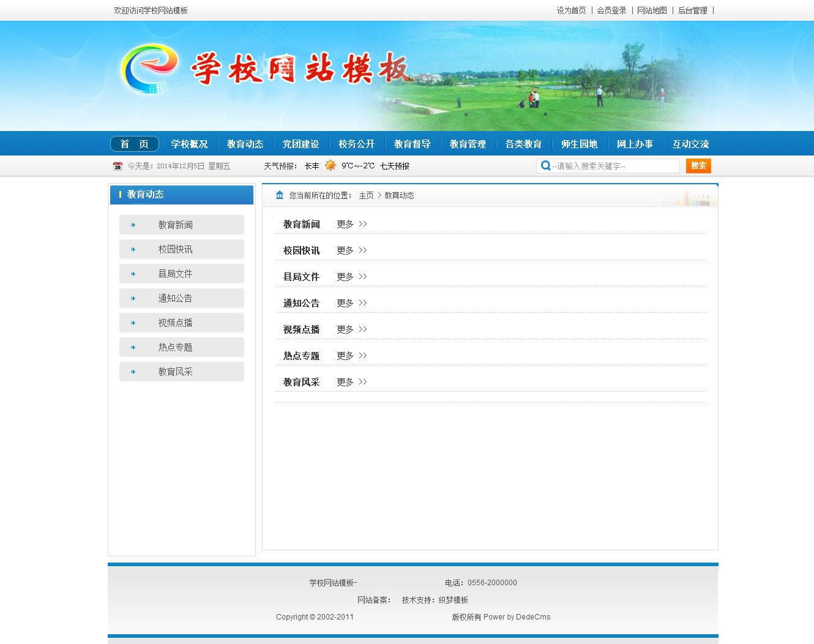Screen dimensions: 814x644
Task: Select 通知公告 in the sidebar menu
Action: click(x=182, y=298)
